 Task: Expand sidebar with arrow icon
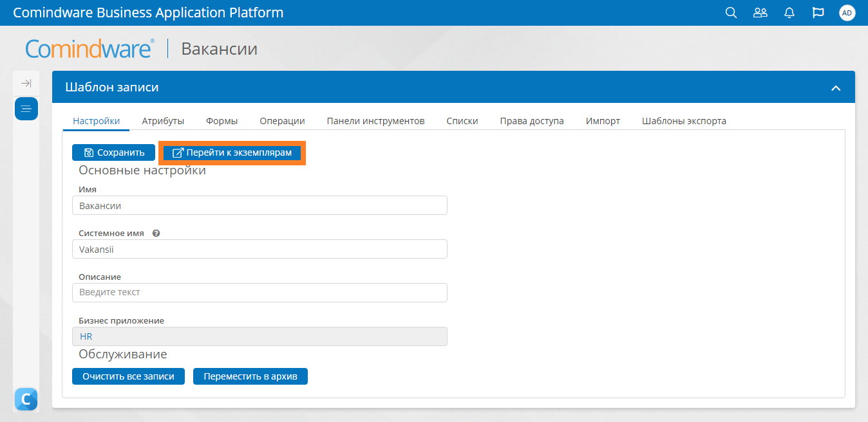[x=26, y=83]
